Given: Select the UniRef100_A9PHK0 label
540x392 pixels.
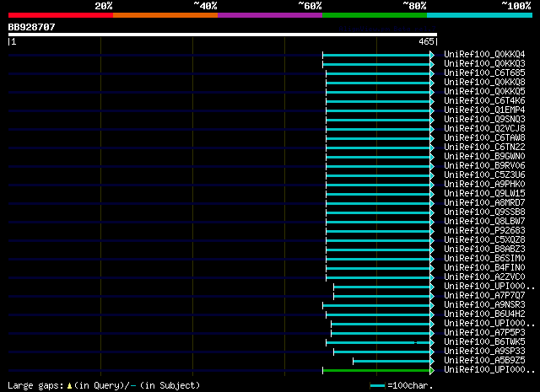Looking at the screenshot, I should (x=484, y=185).
